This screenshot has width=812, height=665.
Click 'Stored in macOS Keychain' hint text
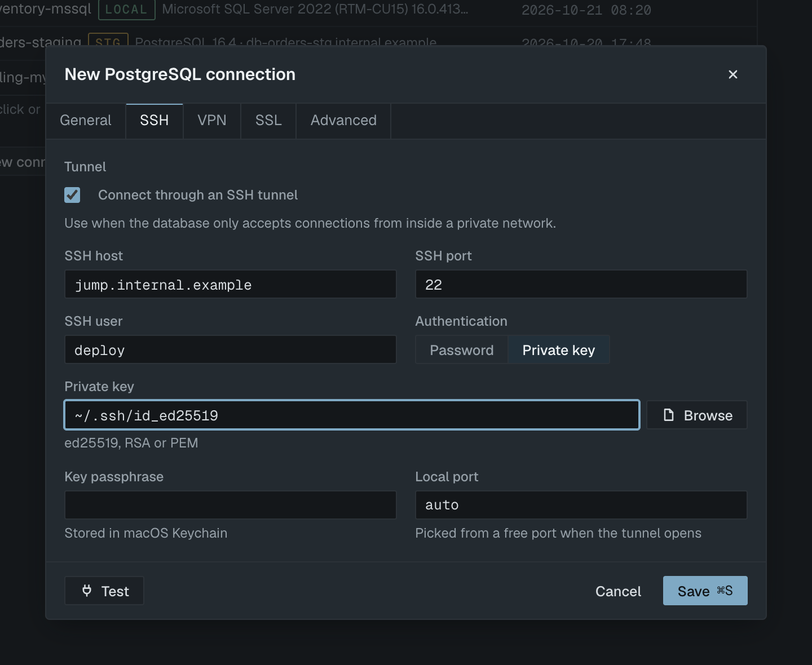pos(146,533)
